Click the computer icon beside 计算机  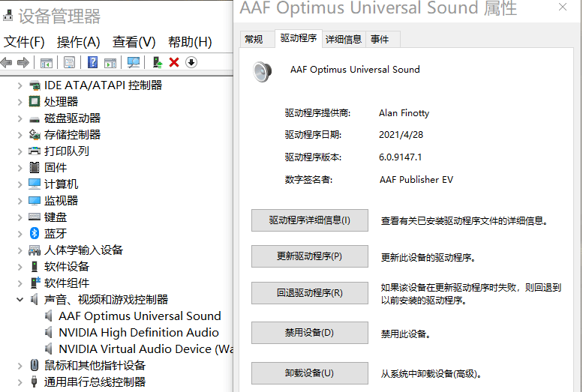[35, 184]
